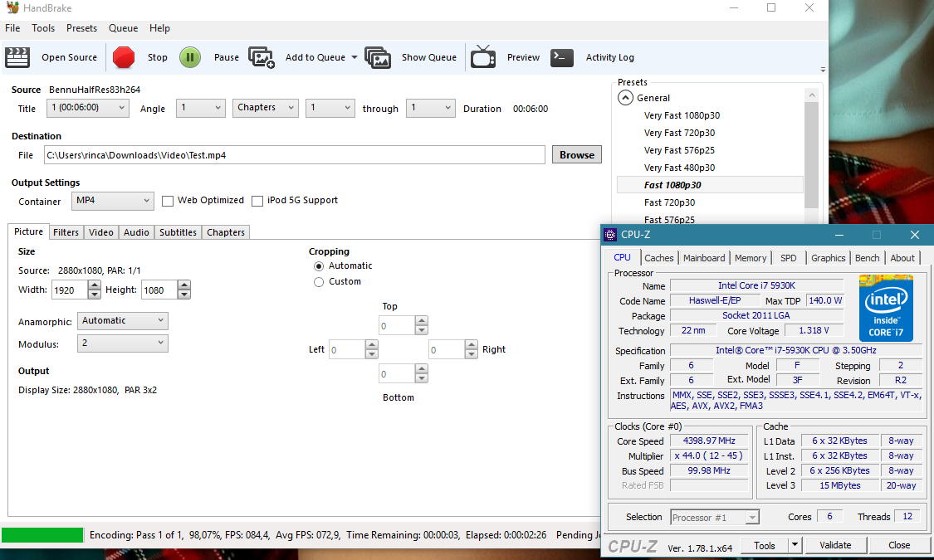The image size is (934, 560).
Task: Open Add to Queue dropdown arrow
Action: tap(355, 58)
